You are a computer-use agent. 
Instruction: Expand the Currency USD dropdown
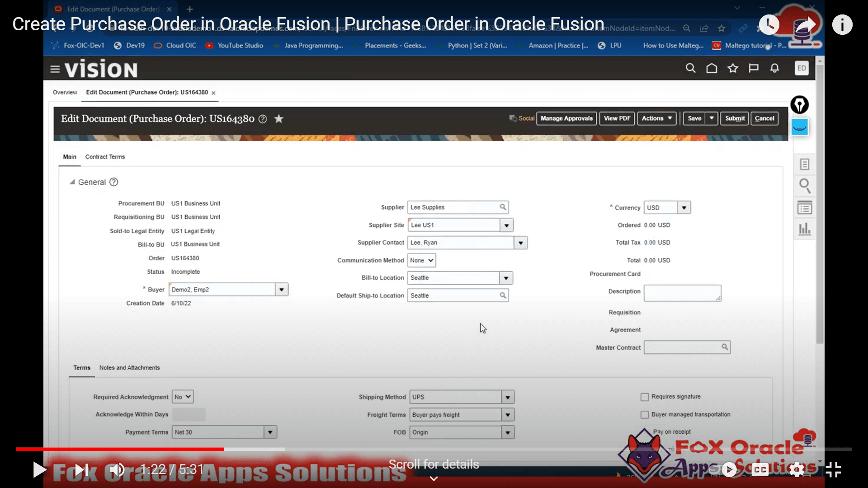684,208
